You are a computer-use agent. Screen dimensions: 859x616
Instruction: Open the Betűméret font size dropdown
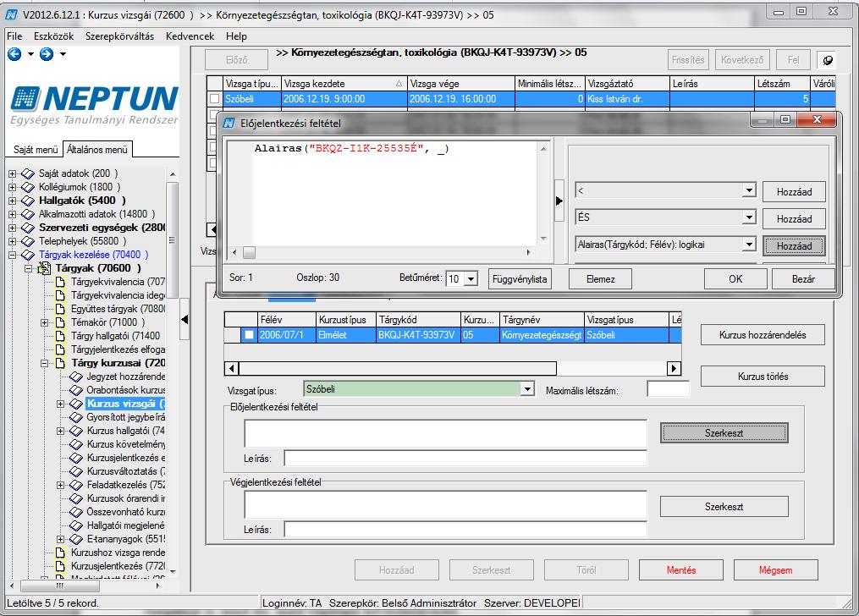point(471,279)
